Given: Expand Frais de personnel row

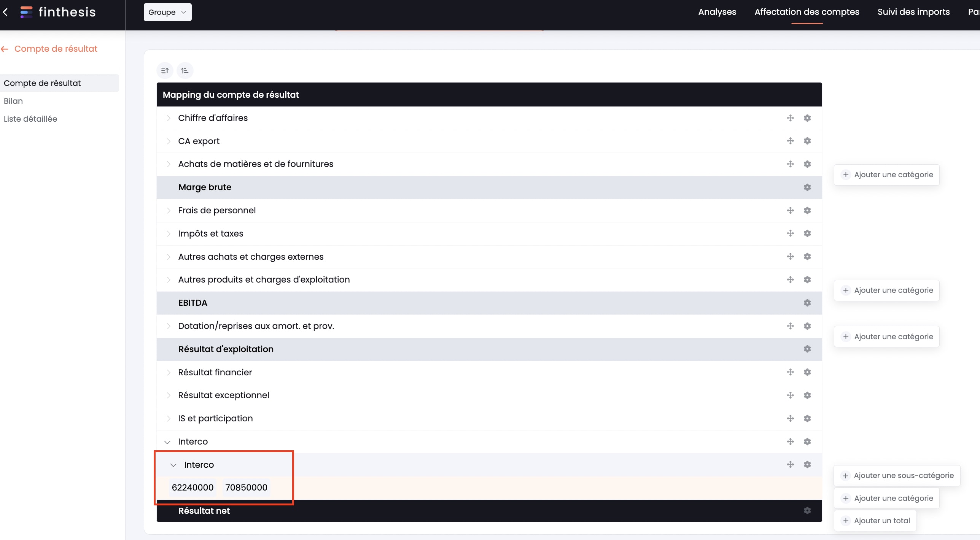Looking at the screenshot, I should pos(169,210).
